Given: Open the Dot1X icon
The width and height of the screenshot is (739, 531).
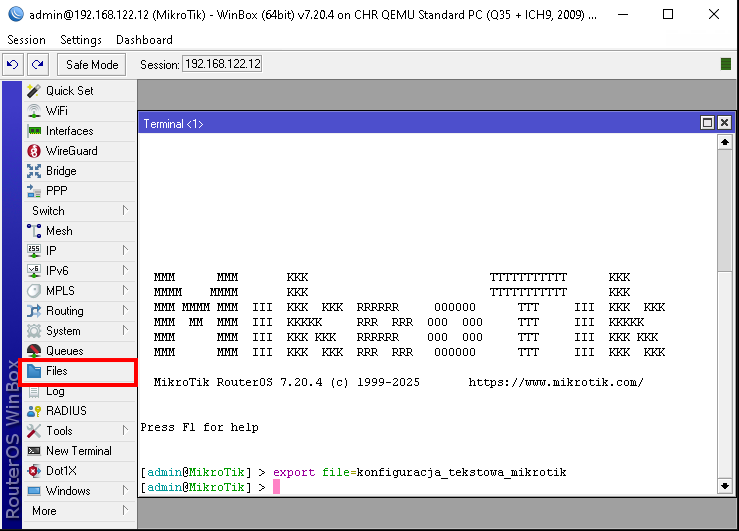Looking at the screenshot, I should click(34, 471).
